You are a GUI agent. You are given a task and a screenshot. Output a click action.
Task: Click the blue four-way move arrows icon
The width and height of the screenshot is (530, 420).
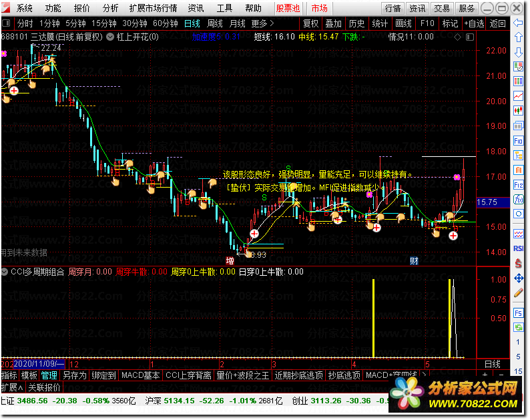pyautogui.click(x=518, y=278)
